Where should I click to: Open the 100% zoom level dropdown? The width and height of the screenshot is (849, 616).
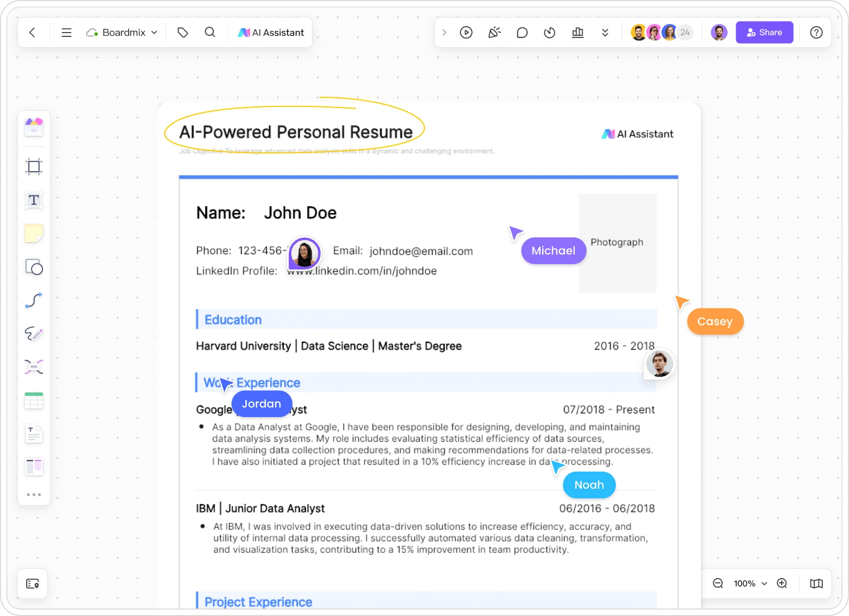tap(750, 583)
